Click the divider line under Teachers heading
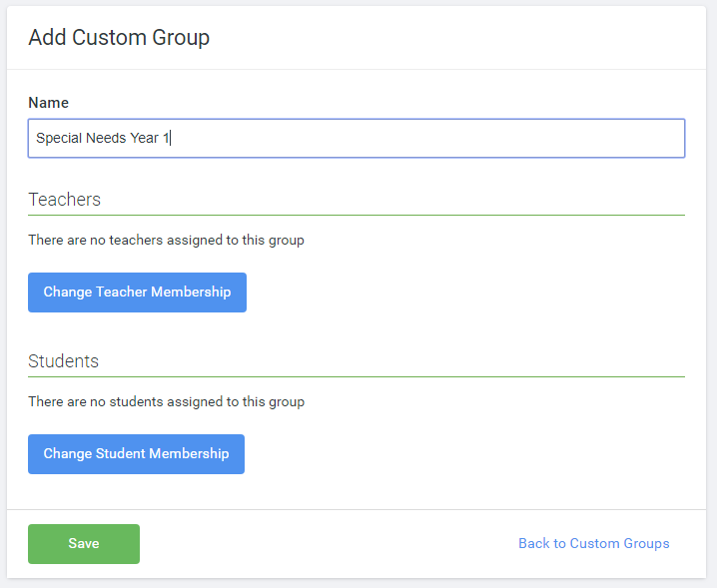This screenshot has width=717, height=588. 356,215
